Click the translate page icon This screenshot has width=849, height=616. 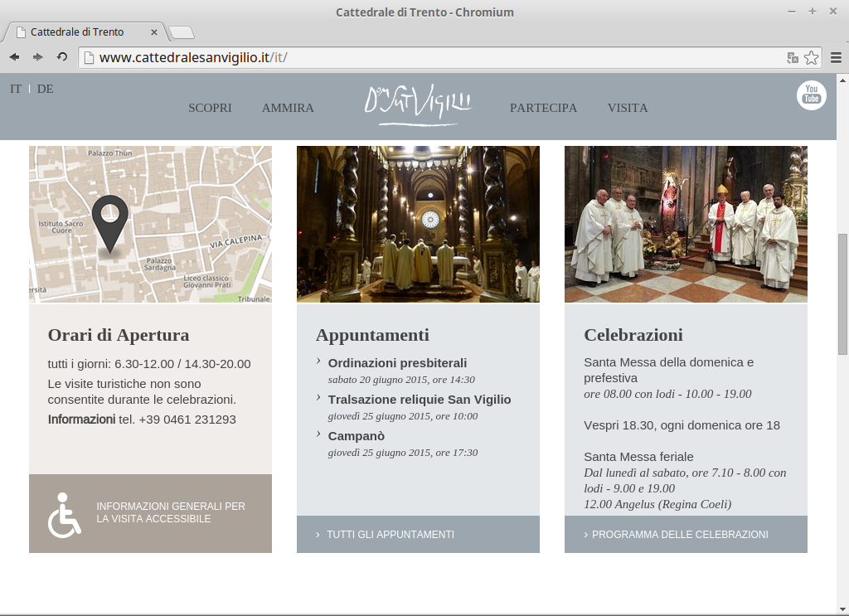coord(793,57)
